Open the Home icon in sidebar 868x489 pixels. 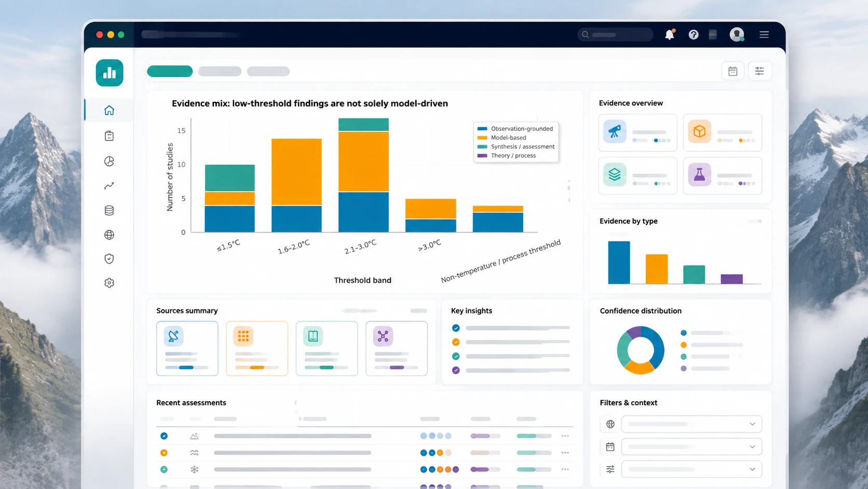click(109, 110)
